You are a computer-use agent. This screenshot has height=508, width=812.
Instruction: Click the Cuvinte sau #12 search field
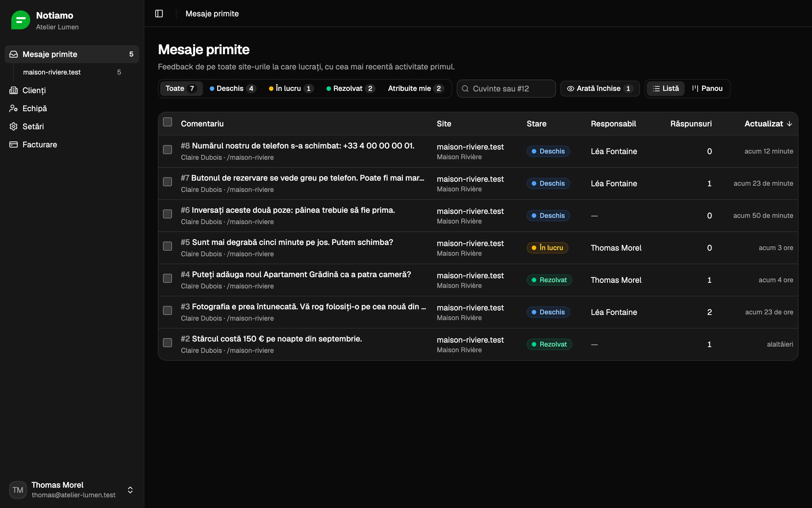coord(506,89)
